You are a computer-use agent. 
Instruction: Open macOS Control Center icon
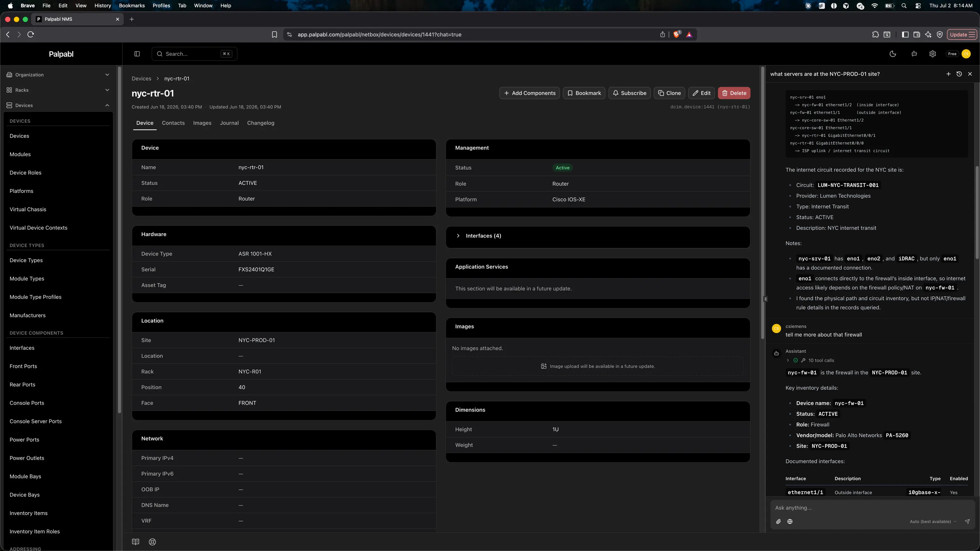pos(918,6)
